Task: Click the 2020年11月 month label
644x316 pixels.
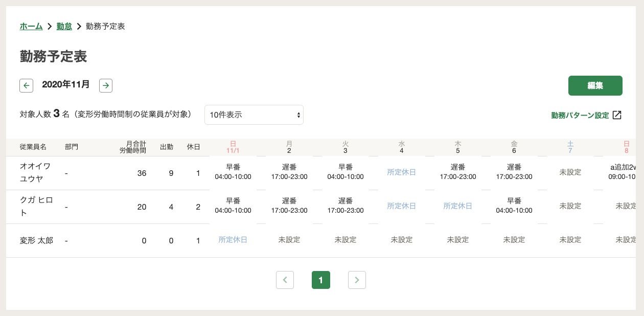Action: coord(66,85)
